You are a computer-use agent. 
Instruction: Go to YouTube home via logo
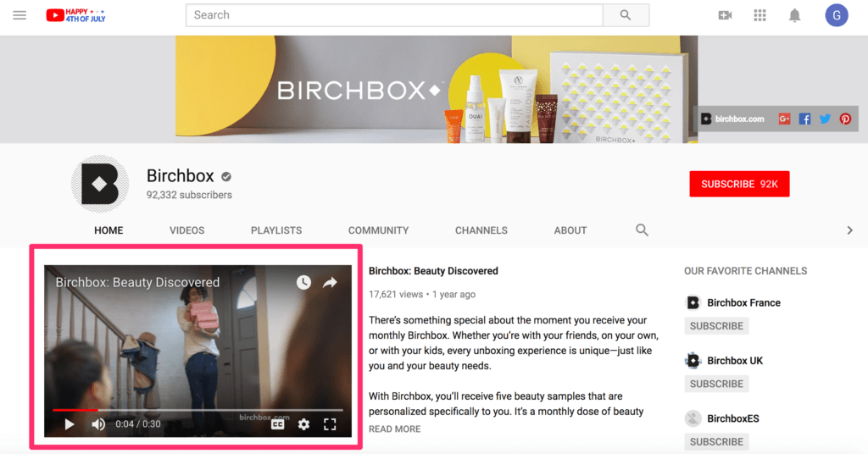tap(75, 15)
